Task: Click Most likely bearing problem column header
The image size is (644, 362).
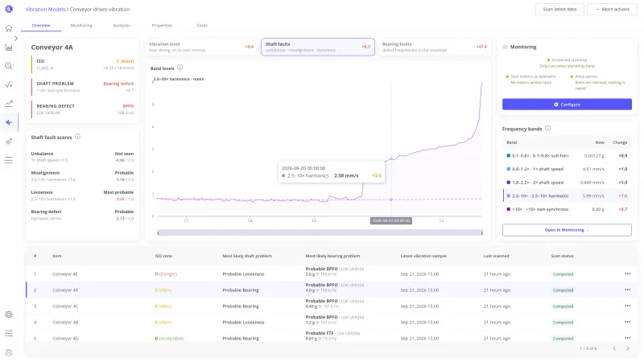Action: tap(332, 256)
